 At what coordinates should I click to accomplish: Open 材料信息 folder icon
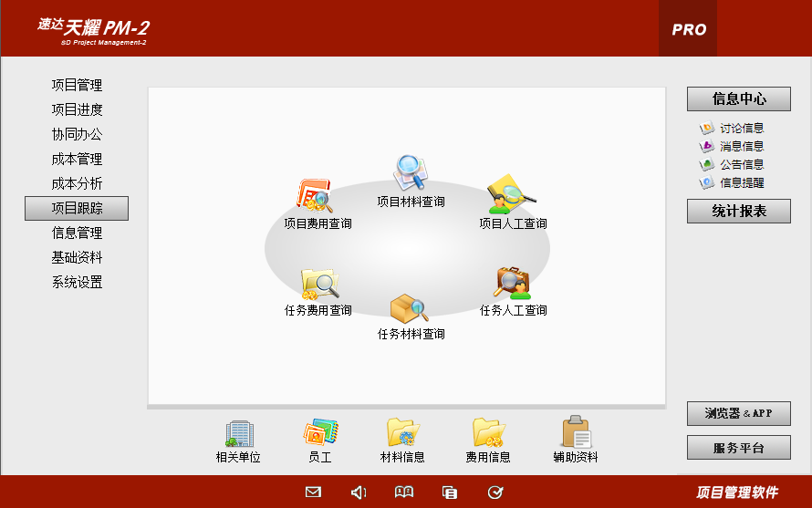402,433
